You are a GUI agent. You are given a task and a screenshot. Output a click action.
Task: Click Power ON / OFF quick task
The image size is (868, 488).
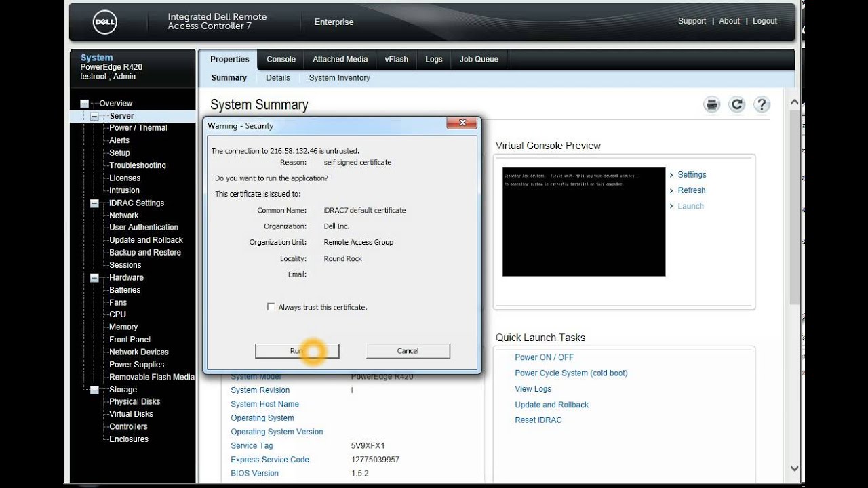[544, 357]
